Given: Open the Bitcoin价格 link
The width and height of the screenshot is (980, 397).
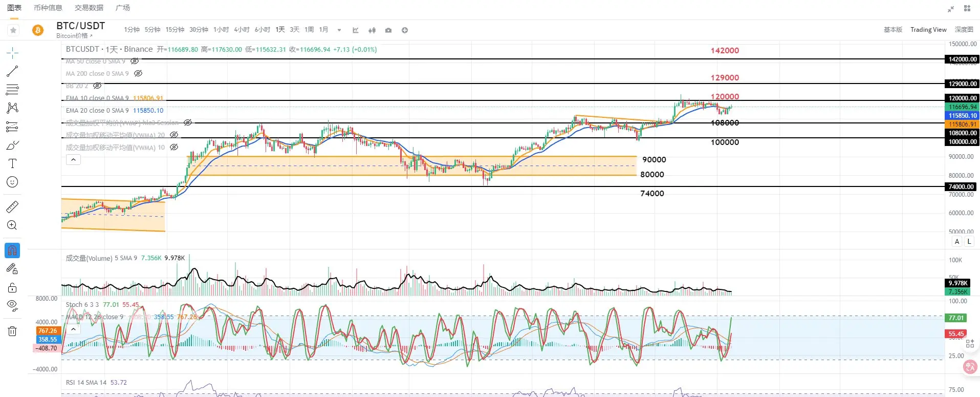Looking at the screenshot, I should click(74, 36).
